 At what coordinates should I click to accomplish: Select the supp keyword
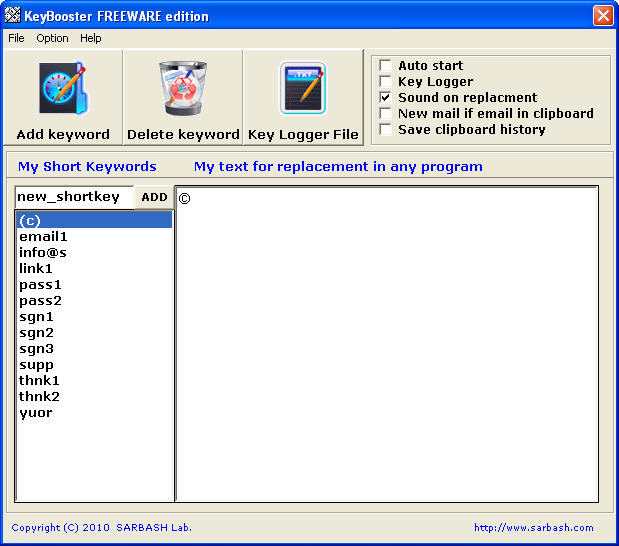point(95,364)
